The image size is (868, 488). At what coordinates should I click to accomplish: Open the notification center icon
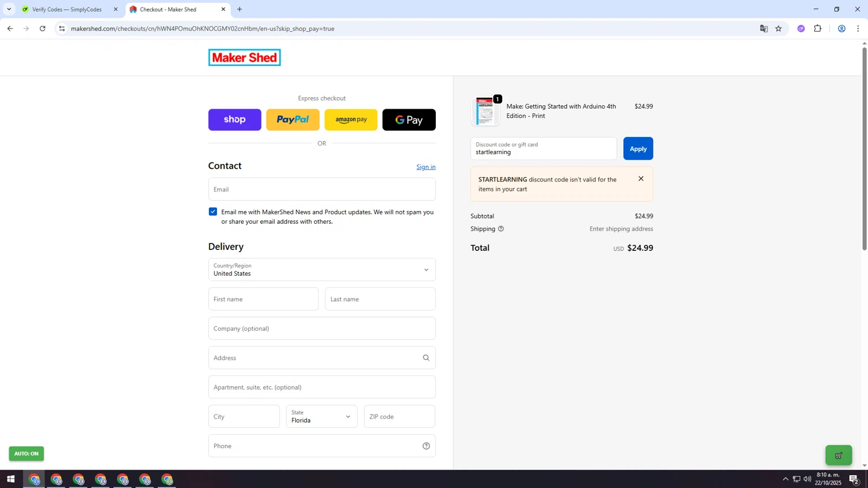pos(854,479)
